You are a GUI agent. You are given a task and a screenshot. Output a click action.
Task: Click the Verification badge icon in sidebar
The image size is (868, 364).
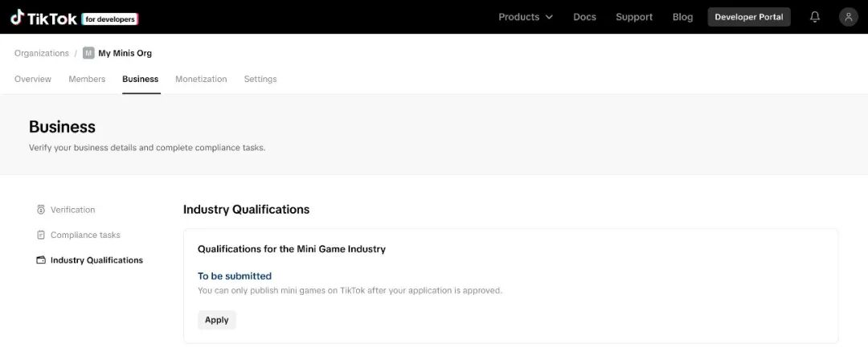40,210
